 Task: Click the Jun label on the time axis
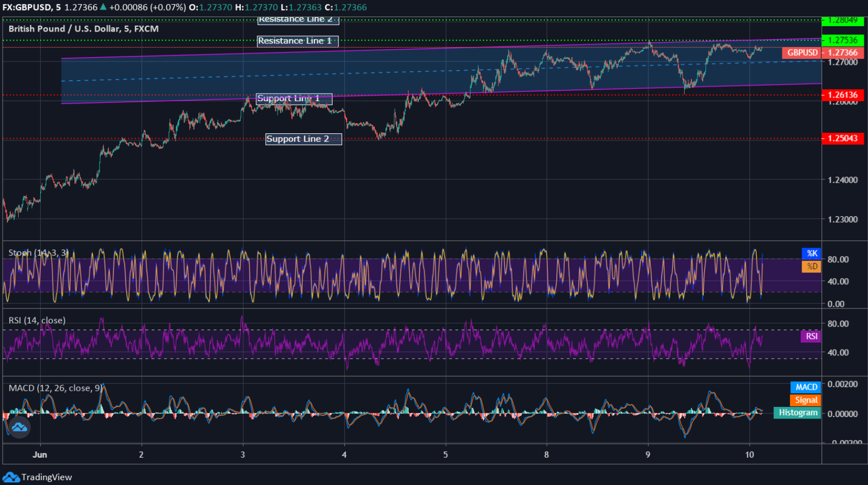[x=40, y=454]
